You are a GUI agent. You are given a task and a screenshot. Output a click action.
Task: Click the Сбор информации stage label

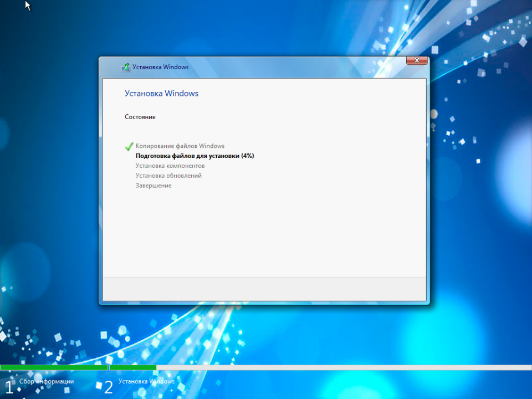pyautogui.click(x=47, y=381)
